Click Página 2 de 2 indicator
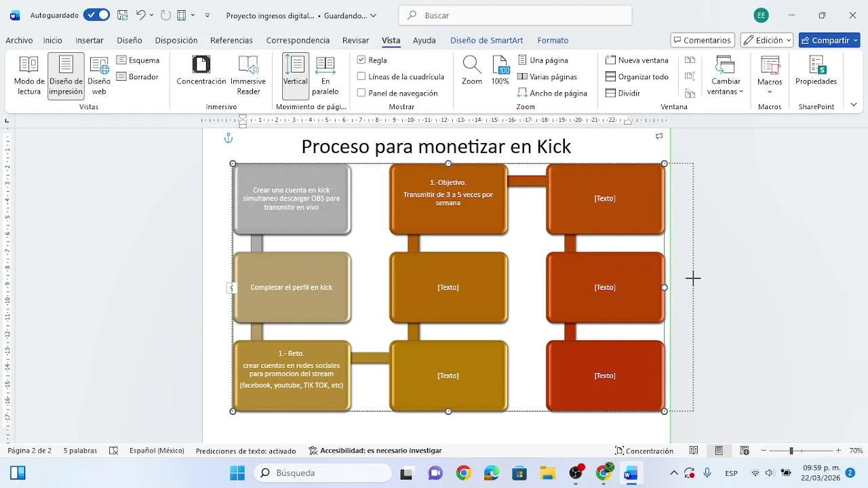Image resolution: width=868 pixels, height=488 pixels. point(29,451)
